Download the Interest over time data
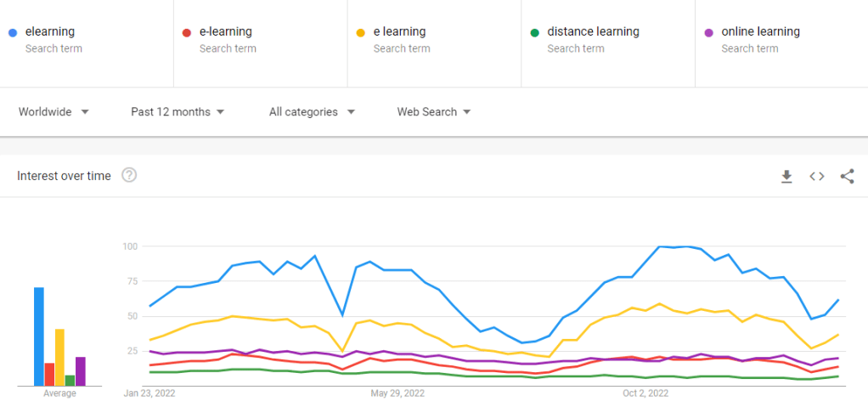Viewport: 868px width, 407px height. (786, 176)
